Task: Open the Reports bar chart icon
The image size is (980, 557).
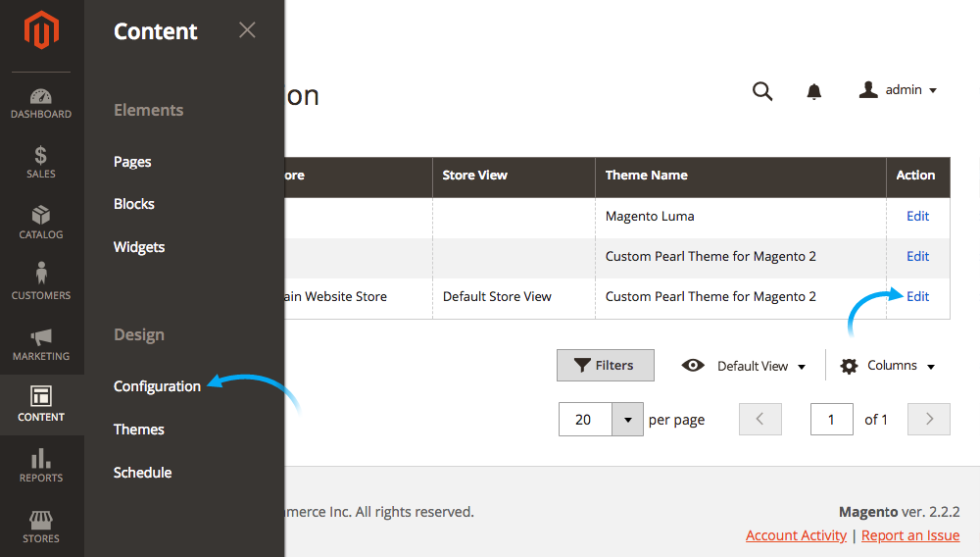Action: (x=41, y=466)
